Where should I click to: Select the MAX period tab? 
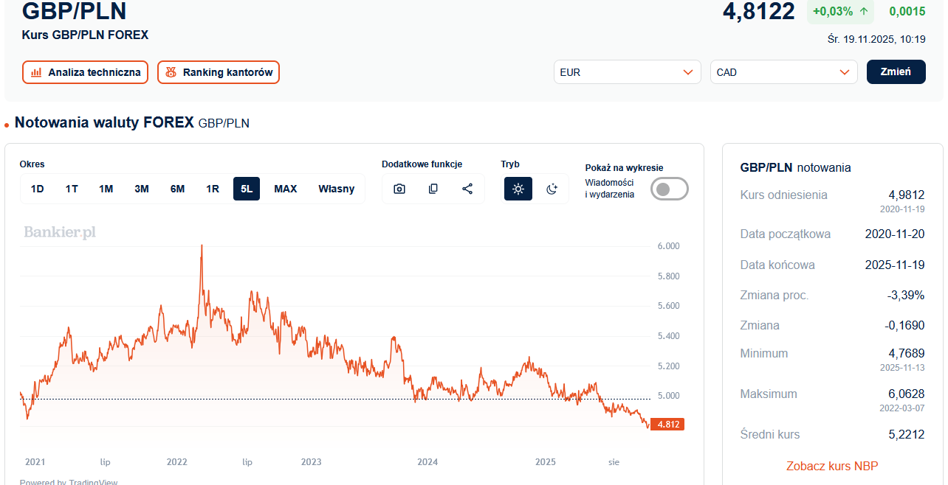tap(285, 189)
